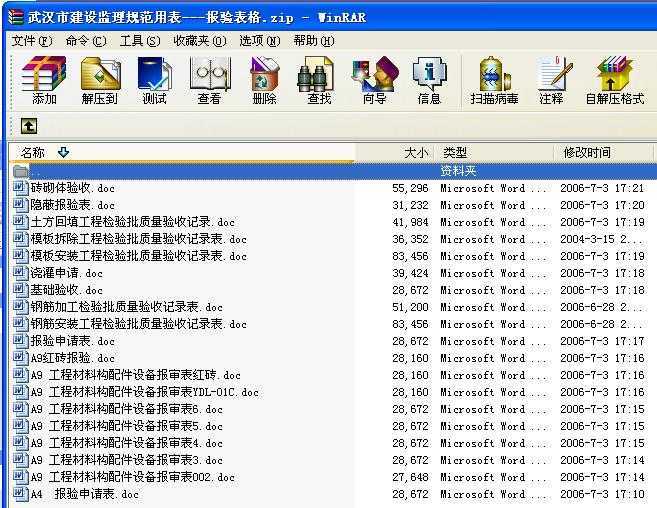This screenshot has height=508, width=657.
Task: Sort by 类型 column header
Action: coord(493,153)
